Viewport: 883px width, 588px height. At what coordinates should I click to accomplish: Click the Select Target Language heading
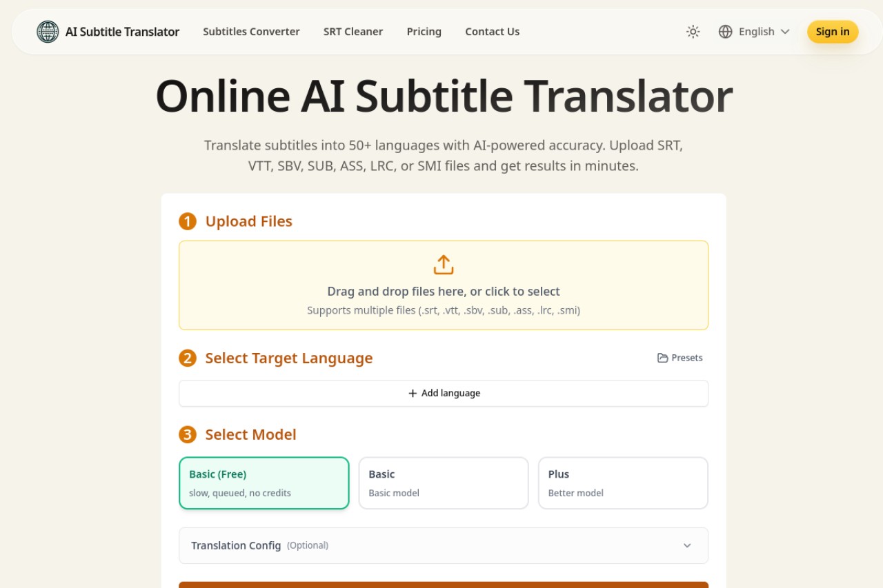pyautogui.click(x=289, y=358)
